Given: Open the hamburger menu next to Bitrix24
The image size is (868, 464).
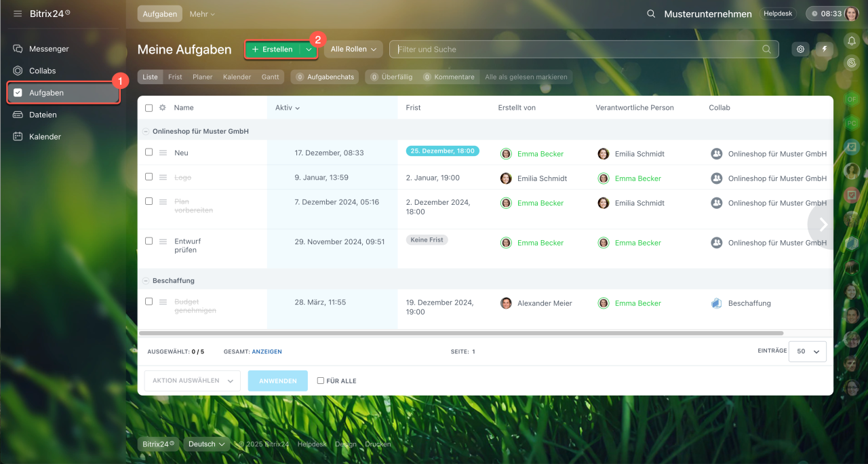Looking at the screenshot, I should click(18, 14).
